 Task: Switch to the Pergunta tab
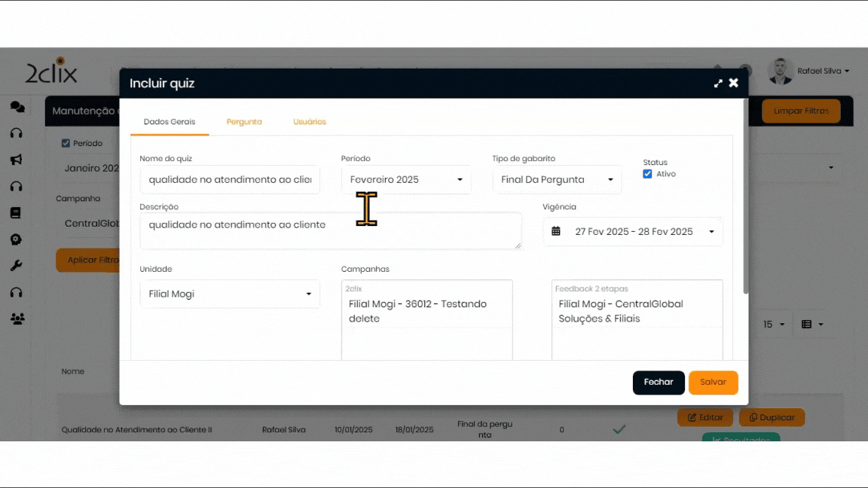point(244,122)
